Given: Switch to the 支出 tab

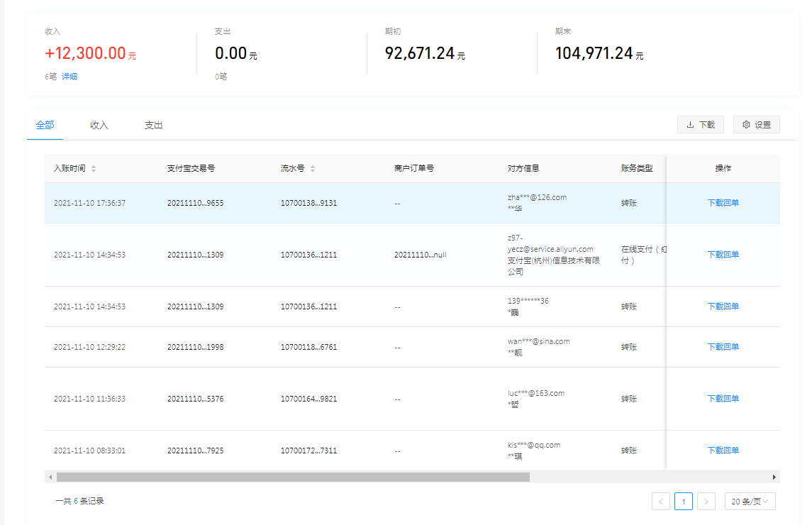Looking at the screenshot, I should pyautogui.click(x=154, y=125).
